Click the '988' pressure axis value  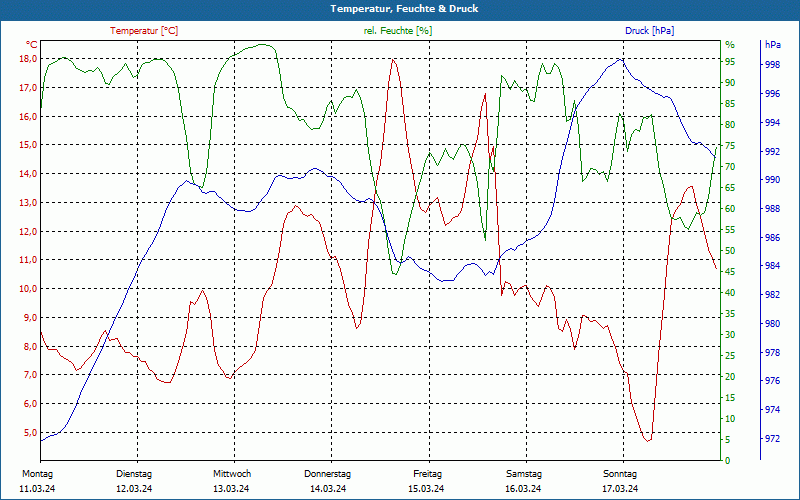point(772,209)
